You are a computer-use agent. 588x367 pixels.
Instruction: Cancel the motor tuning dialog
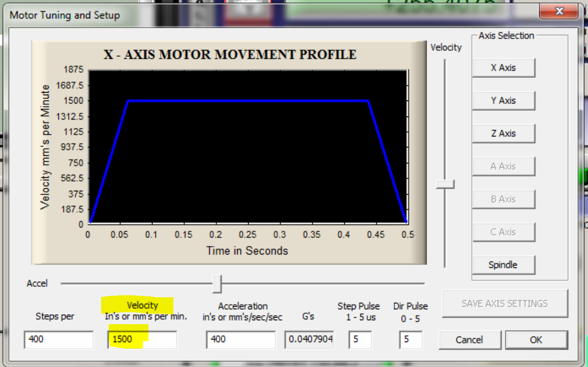[x=469, y=340]
